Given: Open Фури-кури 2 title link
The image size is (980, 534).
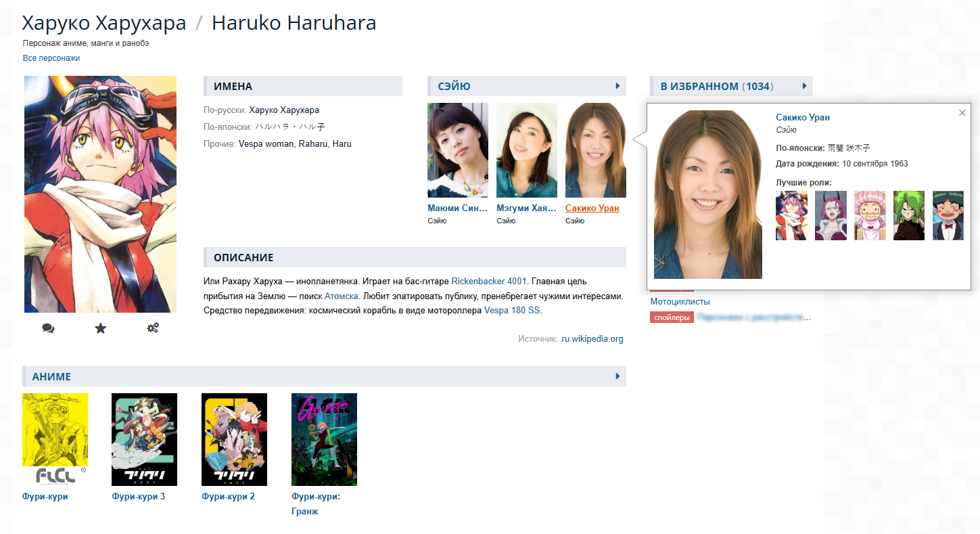Looking at the screenshot, I should (x=229, y=497).
